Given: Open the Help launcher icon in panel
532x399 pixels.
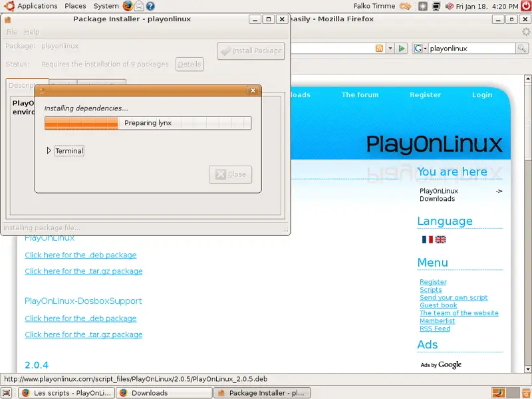Looking at the screenshot, I should point(150,6).
